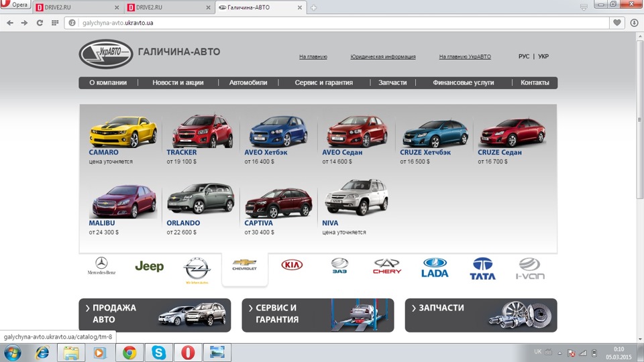Open the Продажа авто banner

(155, 315)
